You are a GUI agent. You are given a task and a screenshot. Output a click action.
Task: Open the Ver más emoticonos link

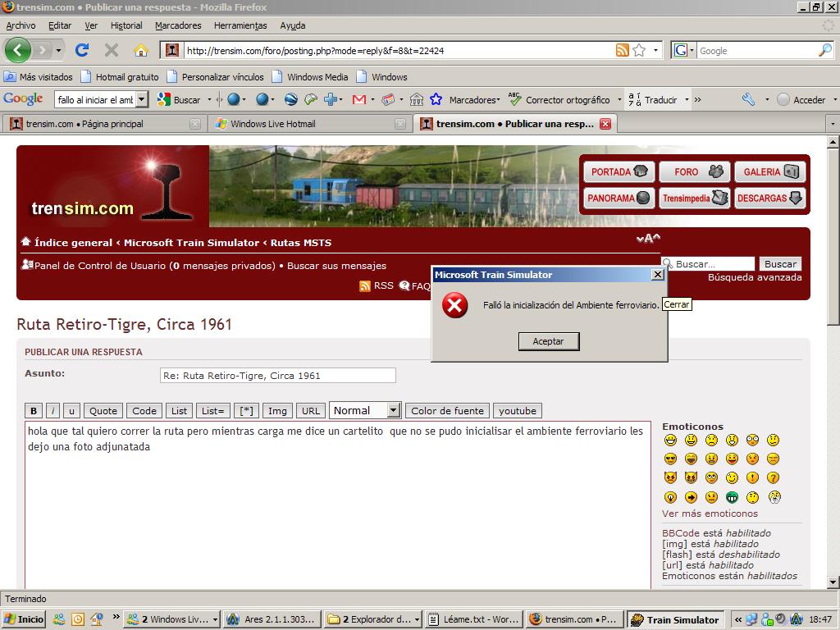710,514
